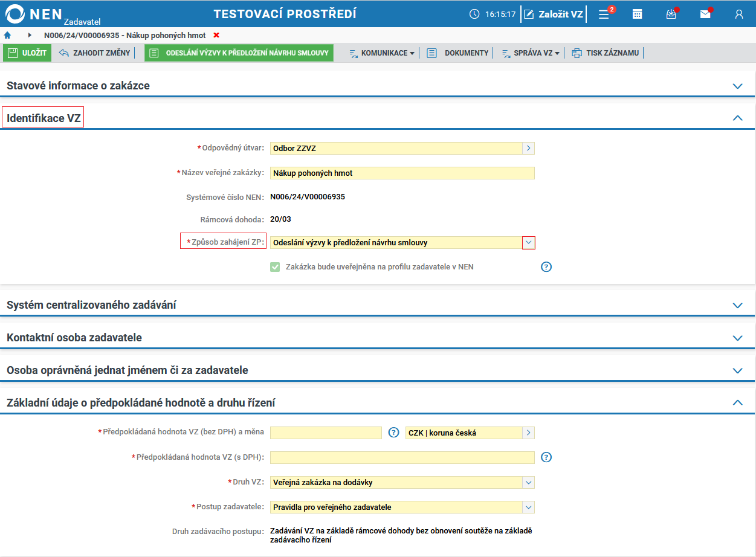Open the Druh VZ dropdown
Viewport: 756px width, 557px height.
pos(529,482)
